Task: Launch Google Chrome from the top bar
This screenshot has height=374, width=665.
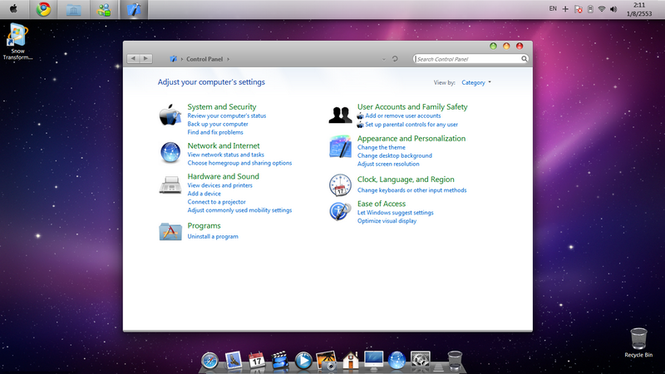Action: tap(43, 9)
